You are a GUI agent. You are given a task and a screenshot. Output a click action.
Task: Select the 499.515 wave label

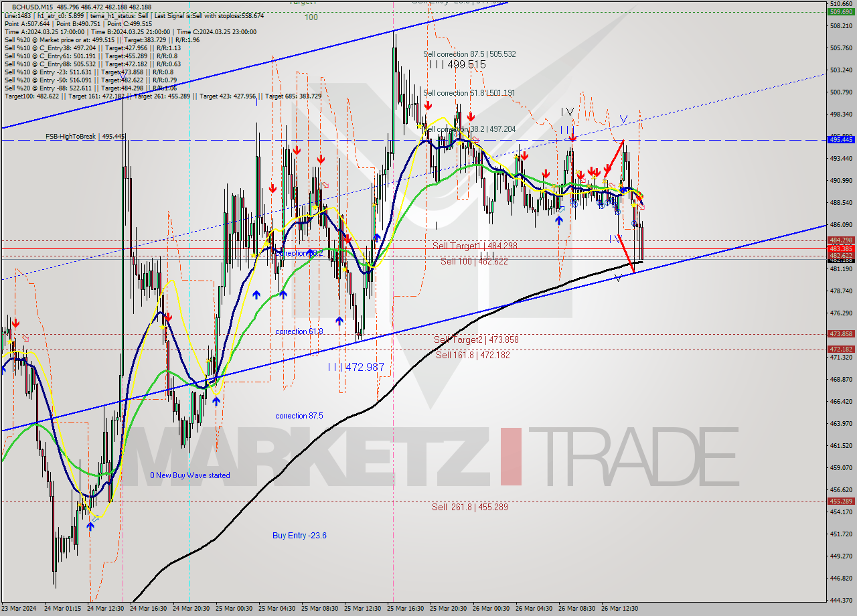457,64
